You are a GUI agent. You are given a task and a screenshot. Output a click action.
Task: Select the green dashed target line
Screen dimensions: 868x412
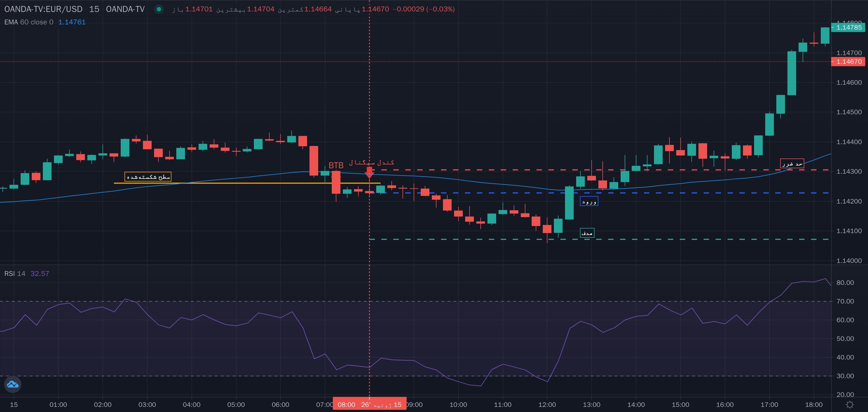click(x=599, y=239)
